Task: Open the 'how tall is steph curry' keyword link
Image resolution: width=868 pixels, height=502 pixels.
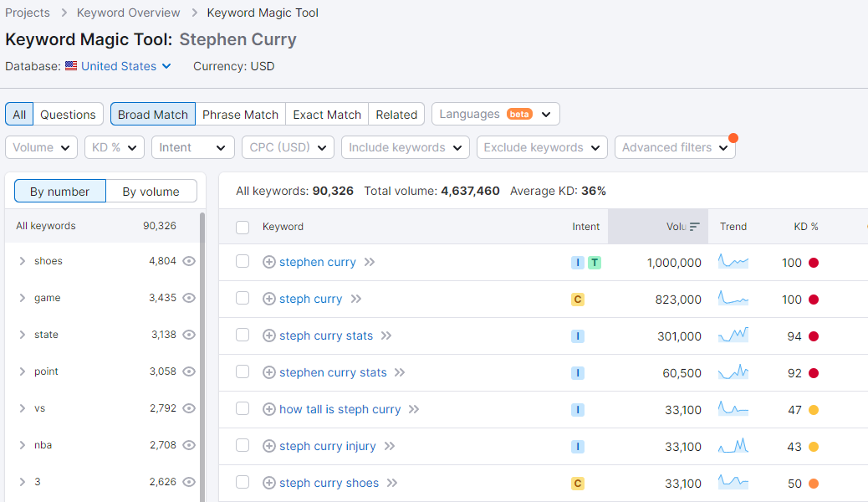Action: point(340,409)
